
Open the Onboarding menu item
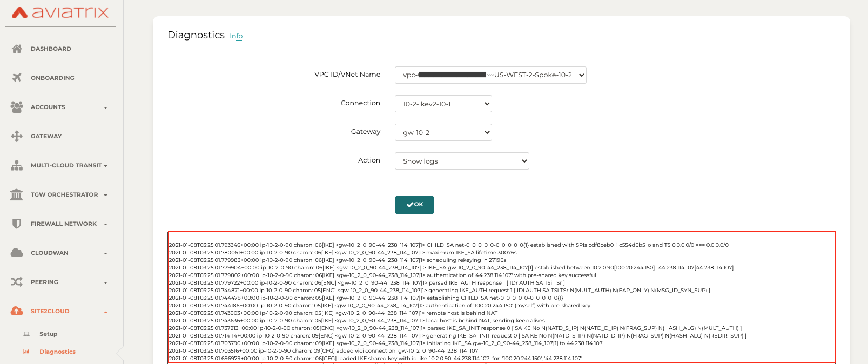point(52,78)
